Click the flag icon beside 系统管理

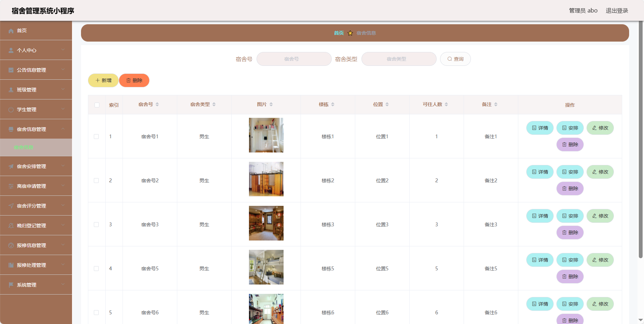tap(11, 285)
